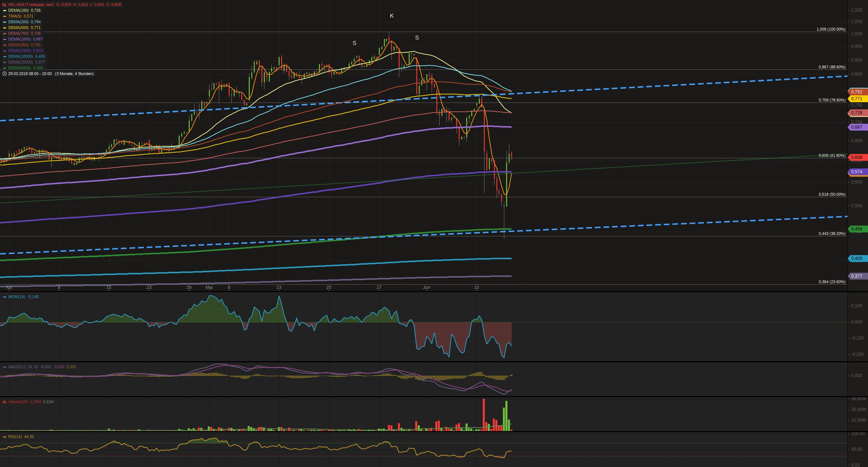This screenshot has height=467, width=868.
Task: Open the NEL ASA (Tradegate, last) instrument label
Action: (x=31, y=5)
